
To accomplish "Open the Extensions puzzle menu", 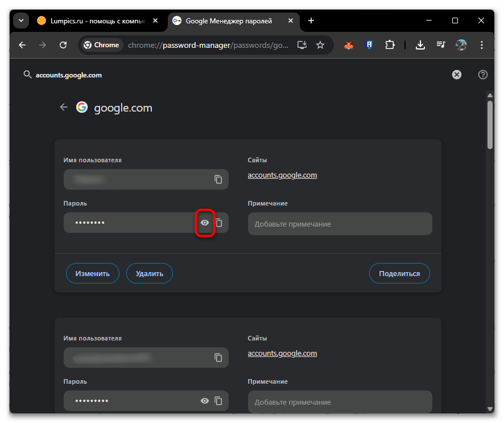I will click(x=390, y=45).
